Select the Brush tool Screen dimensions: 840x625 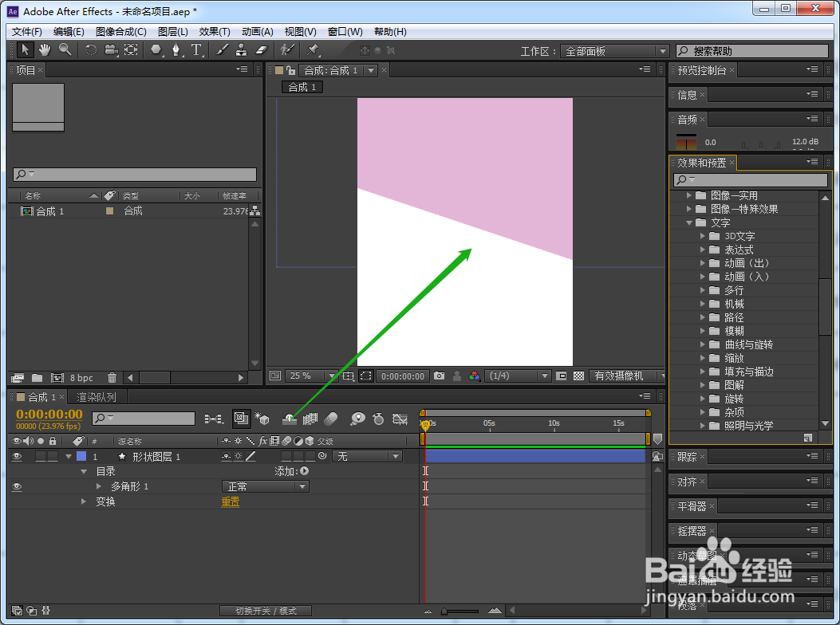pos(222,50)
